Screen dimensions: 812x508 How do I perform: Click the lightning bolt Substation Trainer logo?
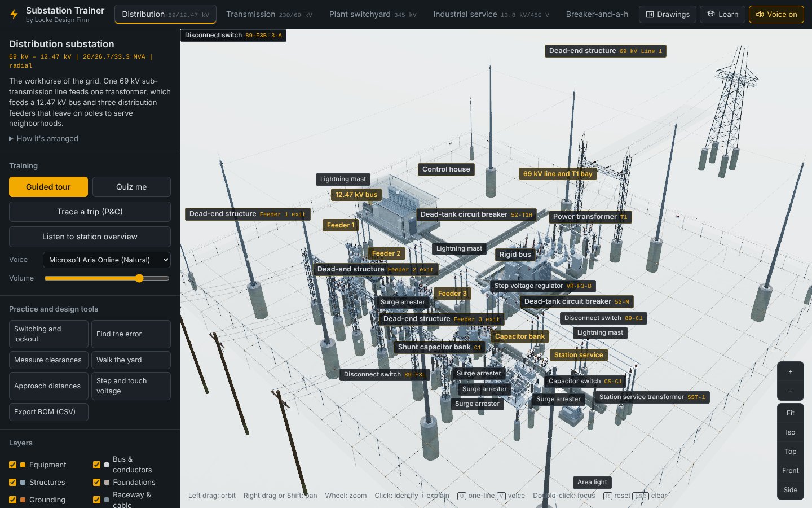click(x=14, y=15)
